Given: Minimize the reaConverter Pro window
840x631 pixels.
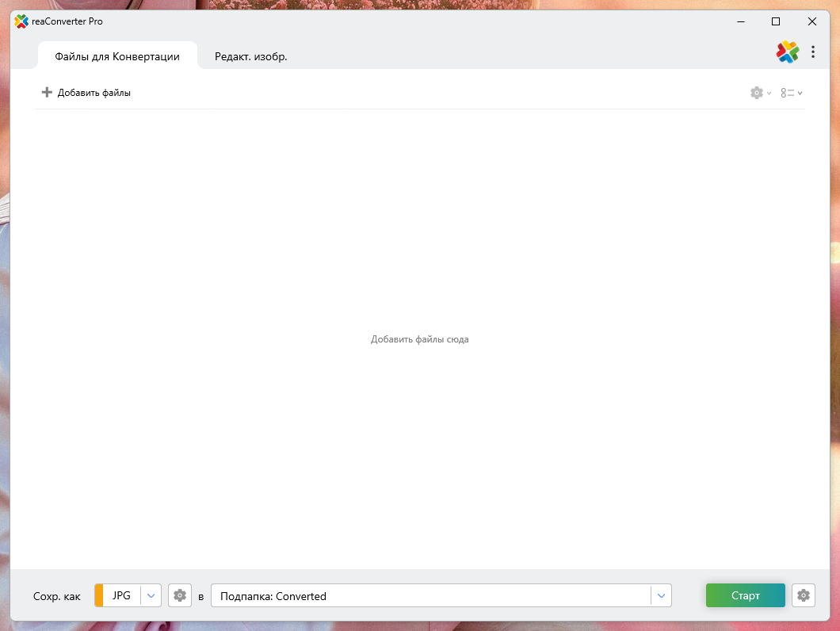Looking at the screenshot, I should click(x=739, y=21).
